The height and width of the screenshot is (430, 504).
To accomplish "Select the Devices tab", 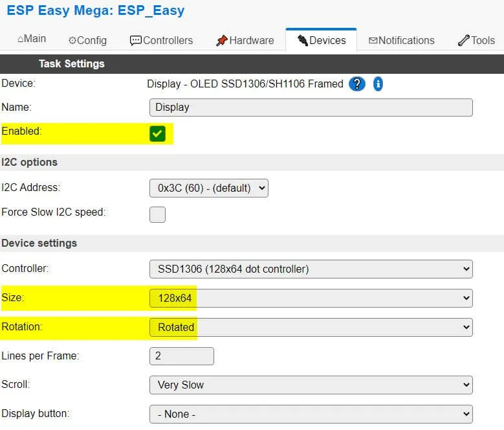I will pyautogui.click(x=321, y=41).
